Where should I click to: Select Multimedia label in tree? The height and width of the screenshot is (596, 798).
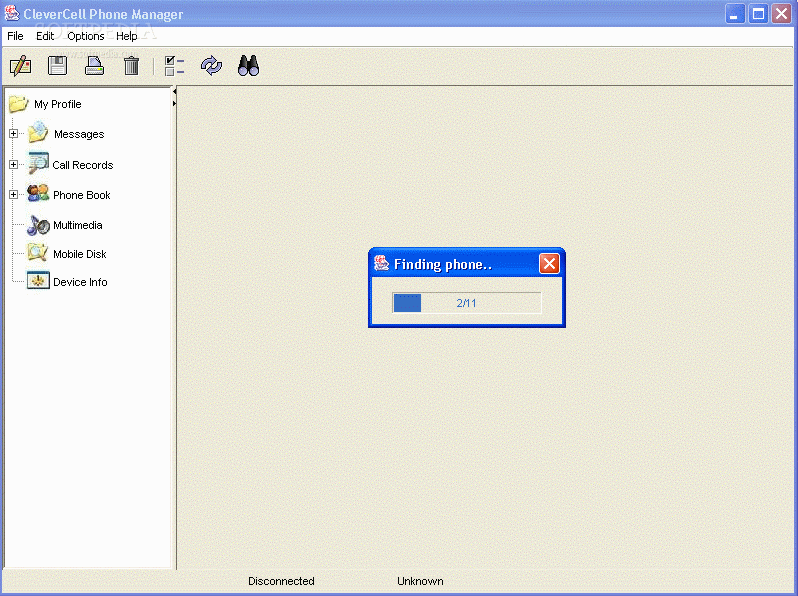tap(77, 225)
